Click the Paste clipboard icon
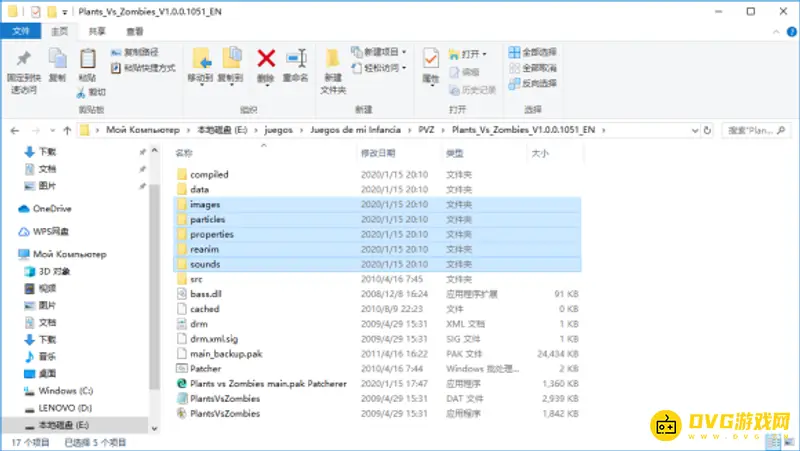 (87, 59)
